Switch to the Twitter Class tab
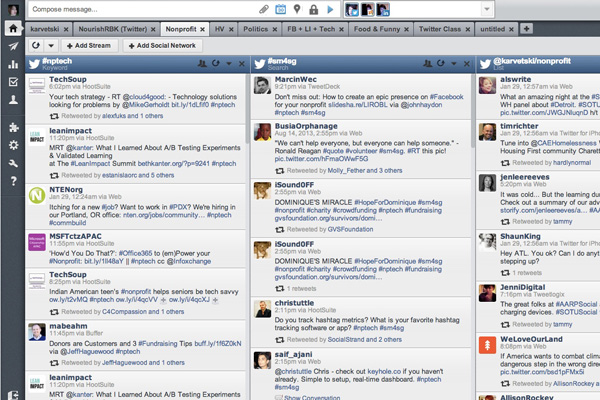The width and height of the screenshot is (600, 400). coord(440,29)
